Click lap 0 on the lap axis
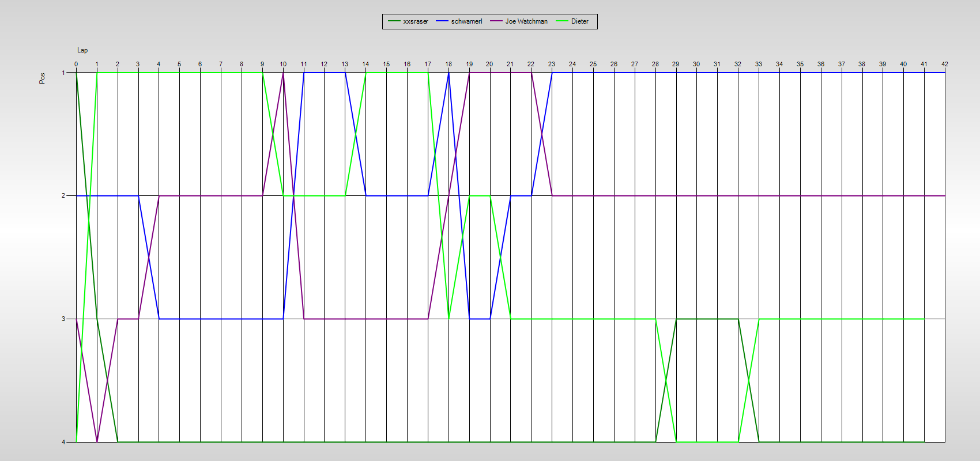This screenshot has width=980, height=461. (x=76, y=64)
